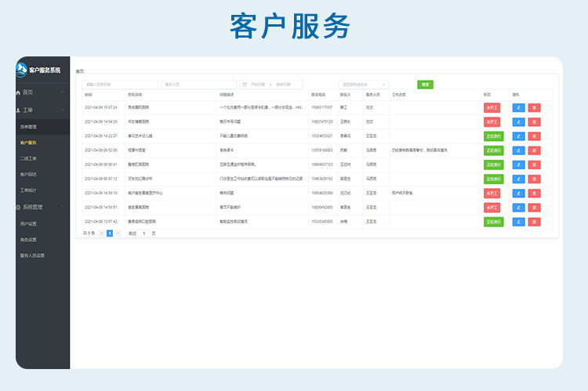
Task: Delete the record dated 2021-04-08 14:58:51
Action: click(x=534, y=208)
